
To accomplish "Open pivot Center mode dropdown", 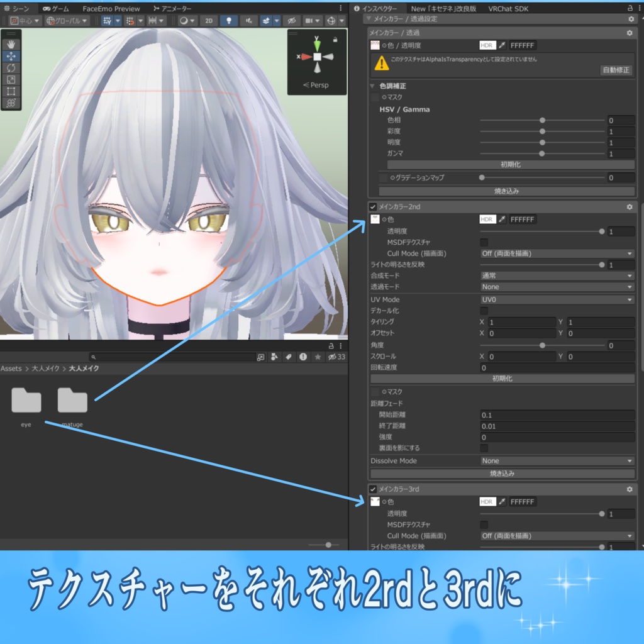I will [x=25, y=21].
